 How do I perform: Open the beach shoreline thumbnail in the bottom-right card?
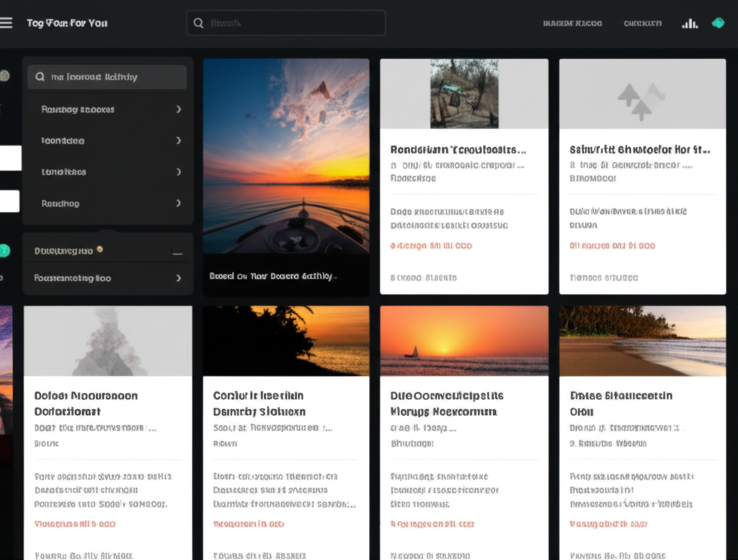click(x=642, y=340)
